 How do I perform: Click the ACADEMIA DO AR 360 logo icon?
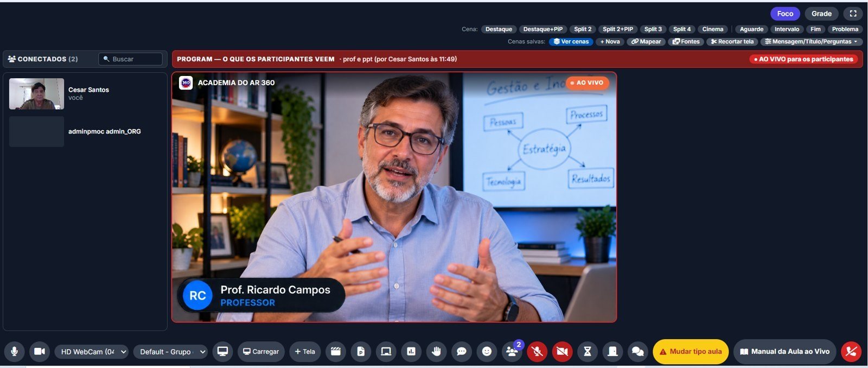pos(186,83)
